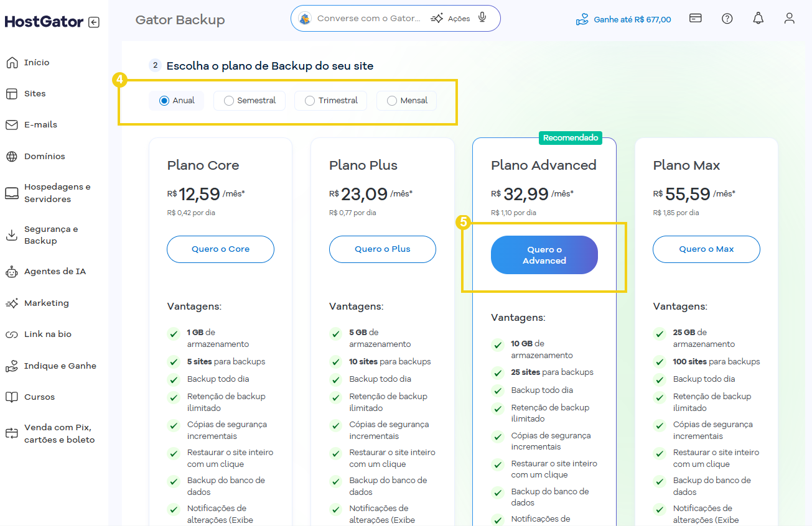Click the Quero o Plus button
The width and height of the screenshot is (812, 526).
click(x=383, y=249)
